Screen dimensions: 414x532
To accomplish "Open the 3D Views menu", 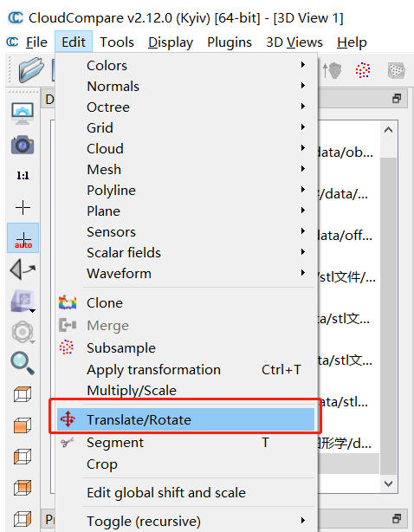I will click(294, 42).
